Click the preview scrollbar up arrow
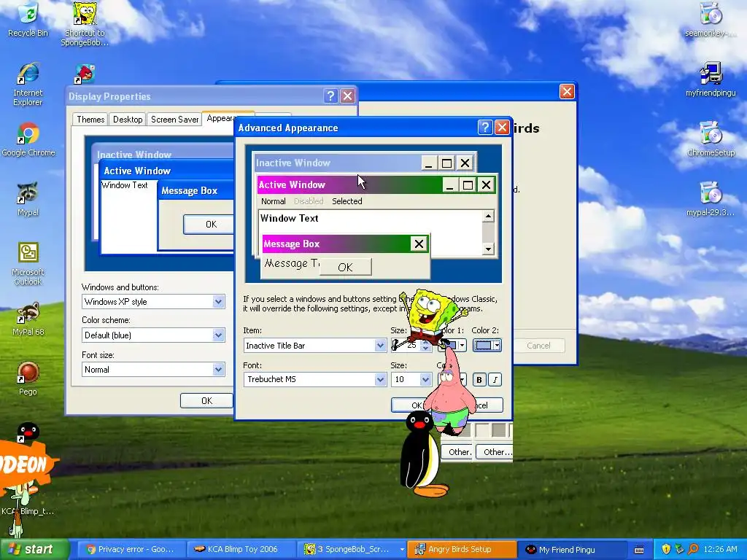This screenshot has height=560, width=747. click(488, 217)
